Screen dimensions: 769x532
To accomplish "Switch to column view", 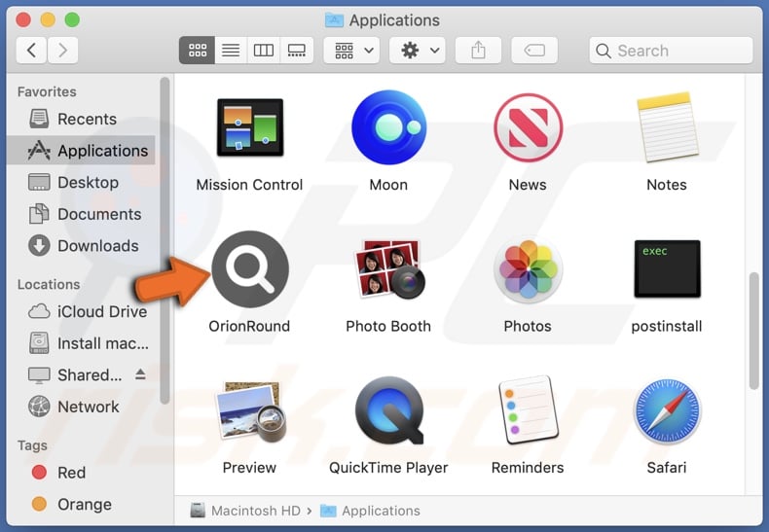I will tap(264, 50).
